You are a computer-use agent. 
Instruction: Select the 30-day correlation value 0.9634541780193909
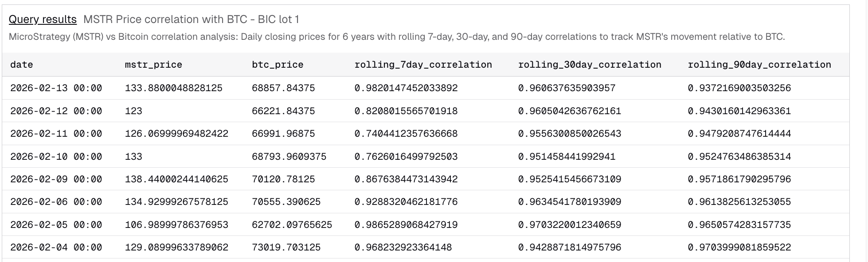click(569, 202)
